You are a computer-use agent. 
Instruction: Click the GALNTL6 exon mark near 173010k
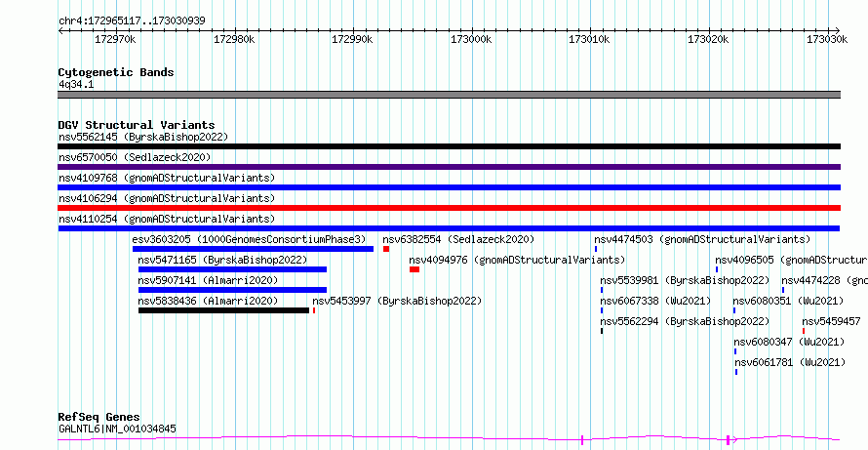pyautogui.click(x=582, y=440)
